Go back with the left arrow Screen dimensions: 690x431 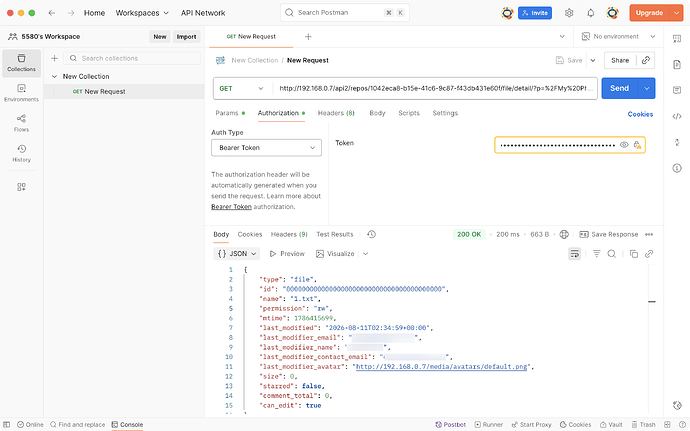(51, 13)
